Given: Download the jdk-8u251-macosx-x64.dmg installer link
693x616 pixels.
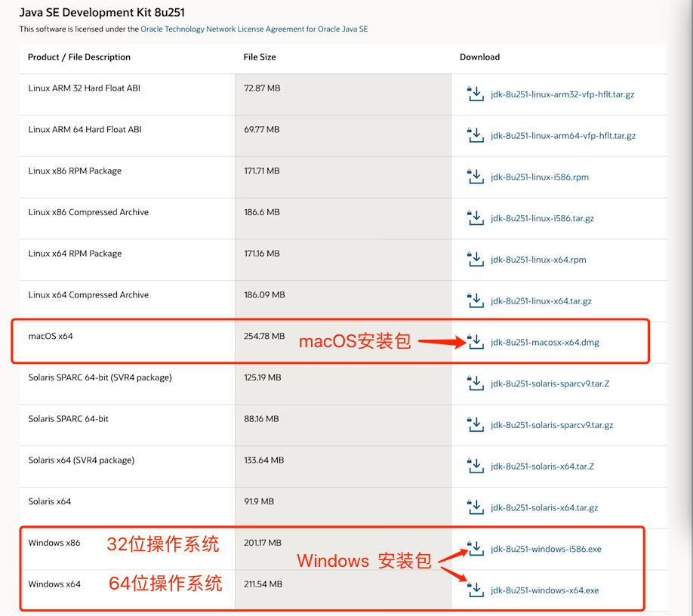Looking at the screenshot, I should click(544, 343).
